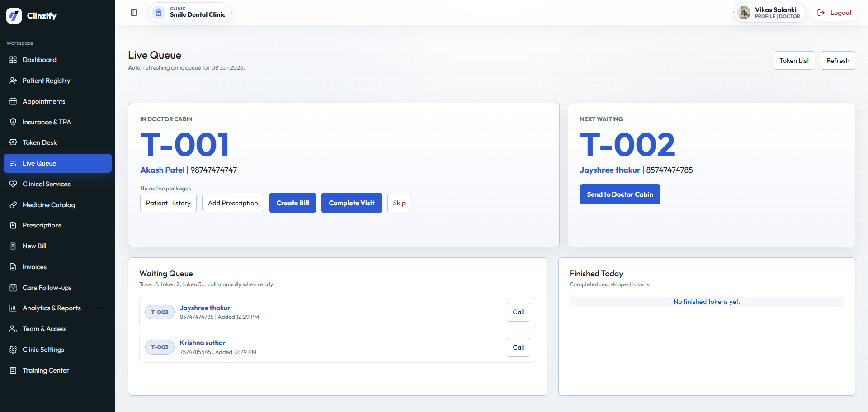868x412 pixels.
Task: Click the Care Follow-ups calendar-check icon
Action: tap(13, 288)
